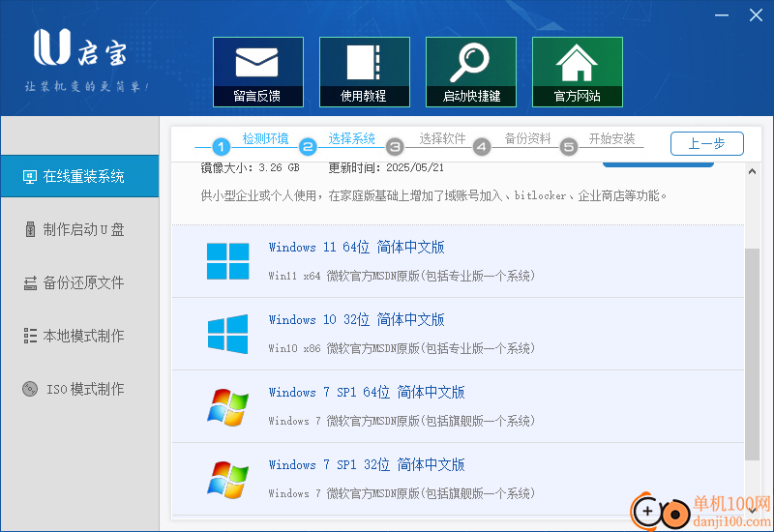Open the 留言反馈 feedback tile
Viewport: 774px width, 532px height.
coord(258,72)
